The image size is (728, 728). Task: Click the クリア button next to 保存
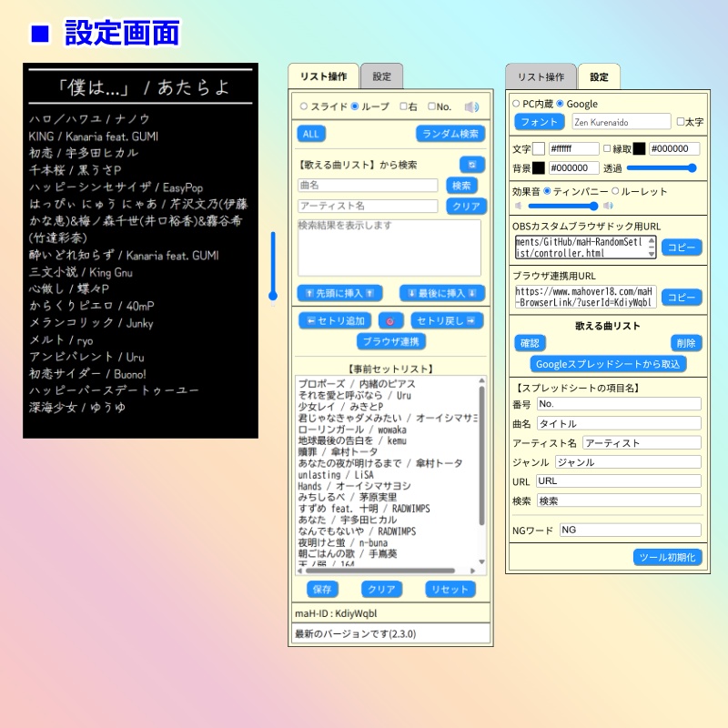(x=381, y=589)
